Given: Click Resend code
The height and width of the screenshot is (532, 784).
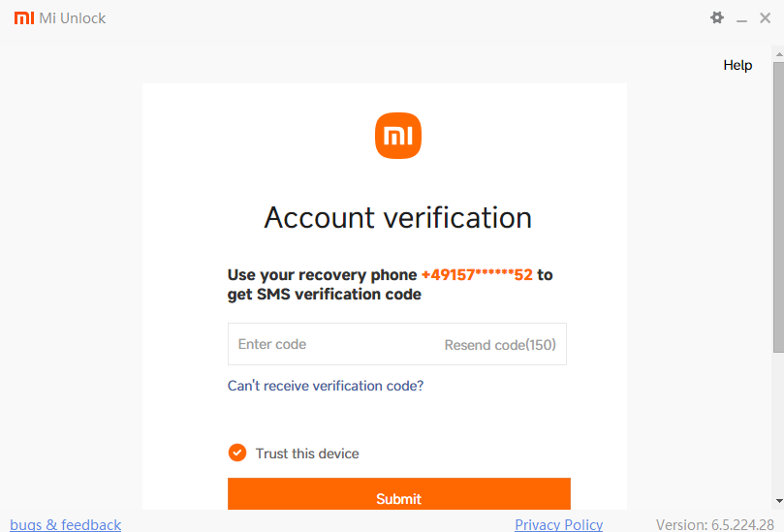Looking at the screenshot, I should 500,345.
